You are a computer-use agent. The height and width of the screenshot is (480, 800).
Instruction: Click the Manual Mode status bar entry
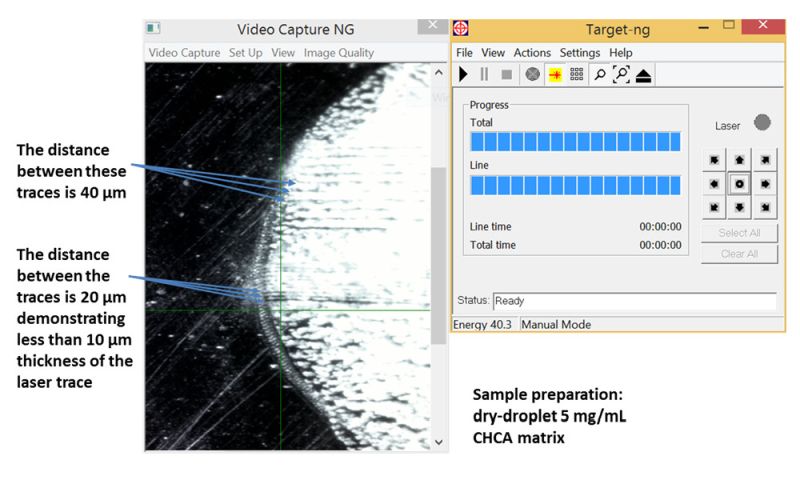coord(556,324)
